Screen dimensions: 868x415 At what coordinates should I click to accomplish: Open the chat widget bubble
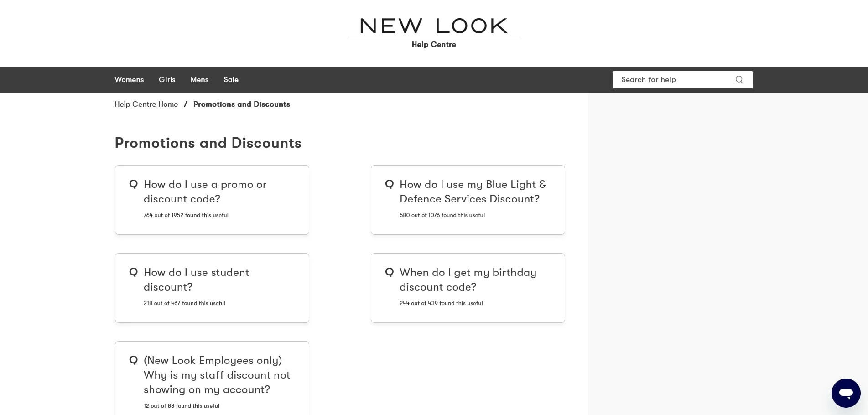coord(846,393)
